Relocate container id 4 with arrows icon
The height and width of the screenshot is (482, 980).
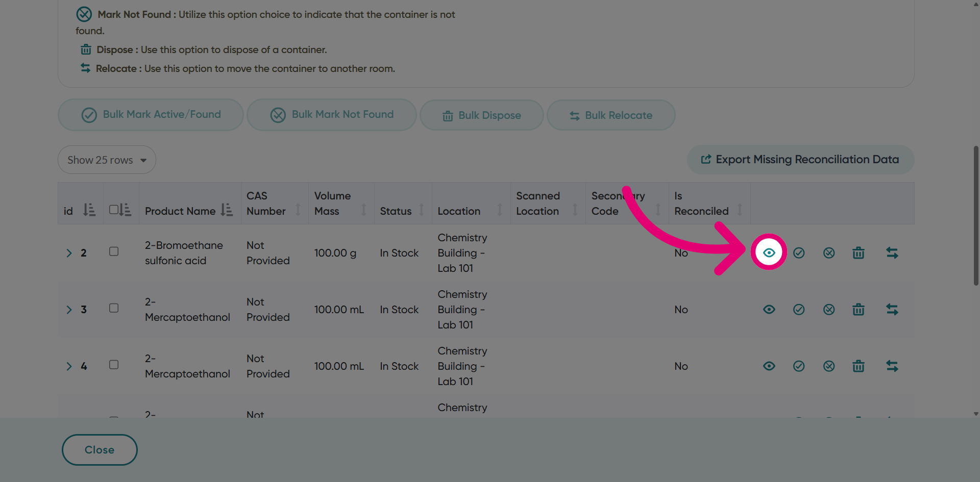(x=892, y=366)
